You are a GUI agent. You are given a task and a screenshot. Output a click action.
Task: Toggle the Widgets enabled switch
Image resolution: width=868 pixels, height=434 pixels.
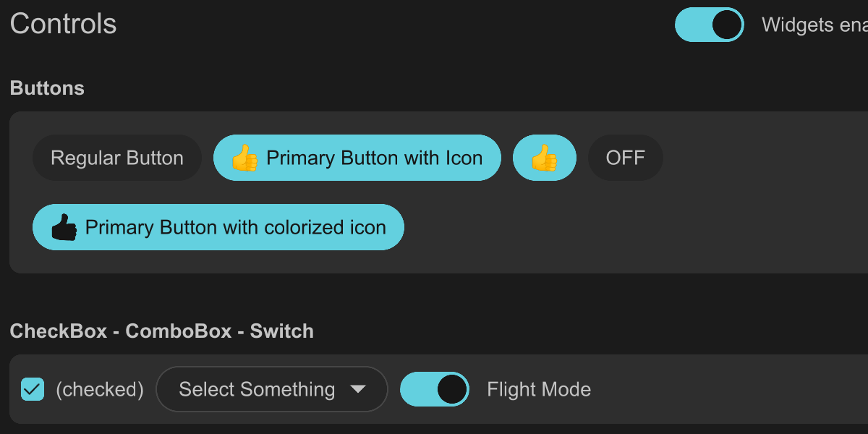click(x=709, y=25)
